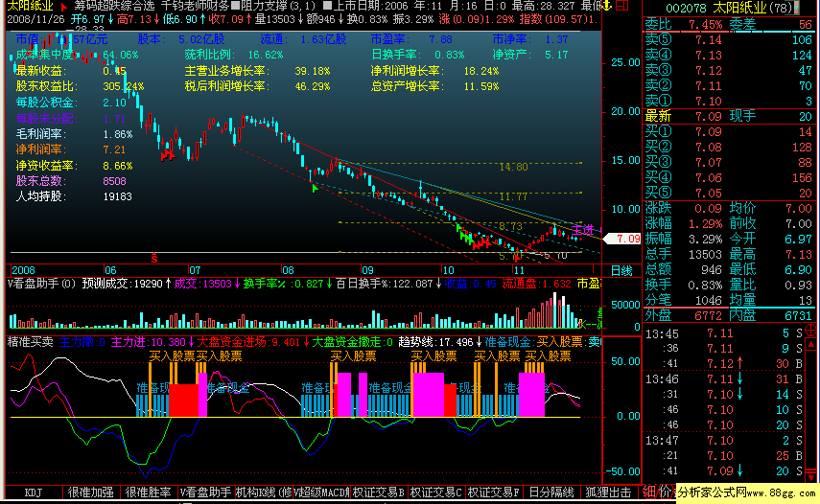The image size is (820, 504).
Task: Click the 买② bid row at 7.08
Action: coord(728,148)
